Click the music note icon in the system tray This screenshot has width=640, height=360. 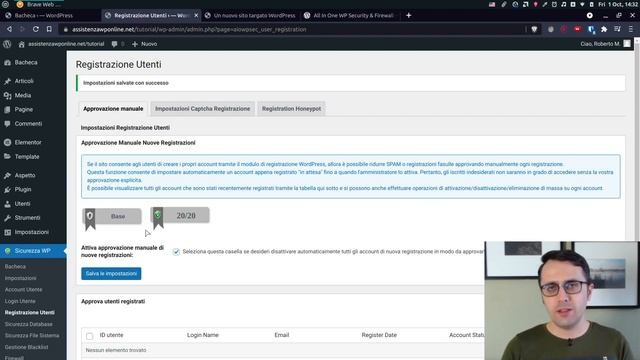pyautogui.click(x=564, y=4)
